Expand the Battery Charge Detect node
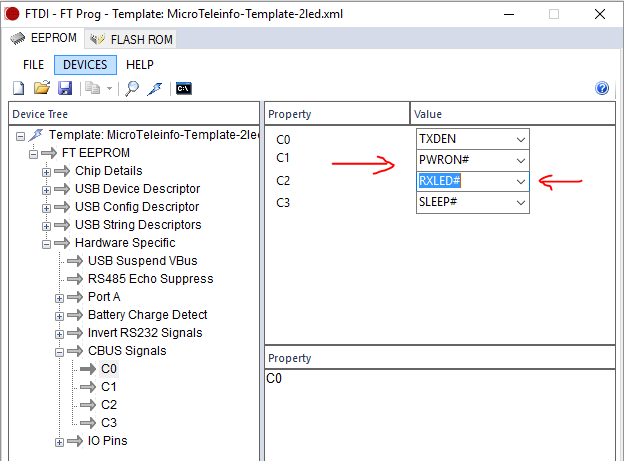Viewport: 624px width, 461px height. coord(59,316)
